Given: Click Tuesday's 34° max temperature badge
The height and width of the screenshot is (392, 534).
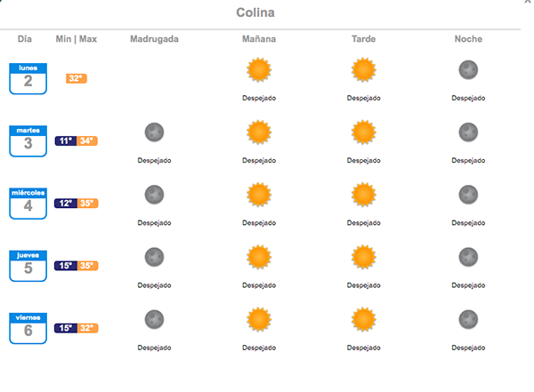Looking at the screenshot, I should pyautogui.click(x=87, y=140).
